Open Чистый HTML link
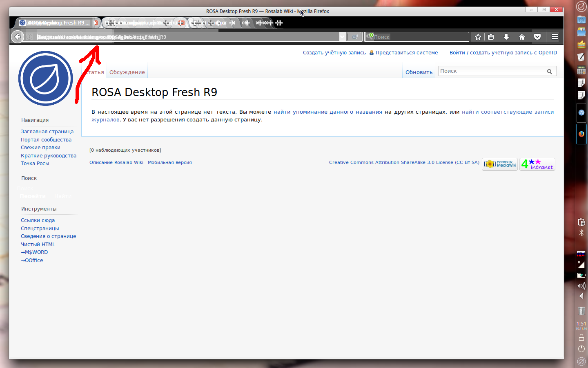The height and width of the screenshot is (368, 588). pyautogui.click(x=38, y=245)
